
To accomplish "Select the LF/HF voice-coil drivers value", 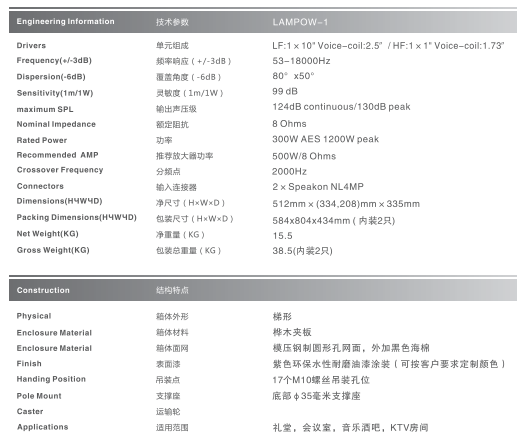I will 388,45.
